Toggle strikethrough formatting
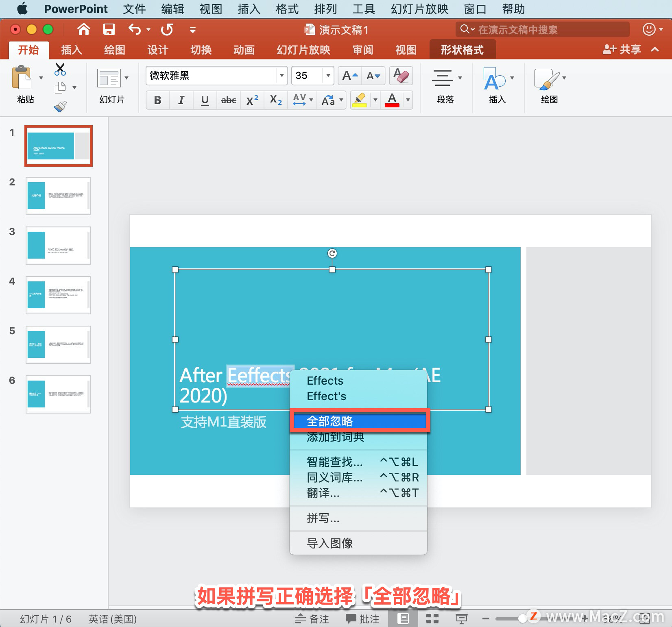The image size is (672, 627). click(x=228, y=100)
